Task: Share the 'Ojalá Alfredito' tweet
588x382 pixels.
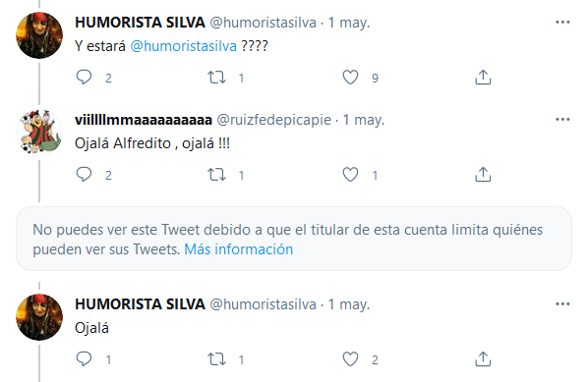Action: tap(483, 175)
